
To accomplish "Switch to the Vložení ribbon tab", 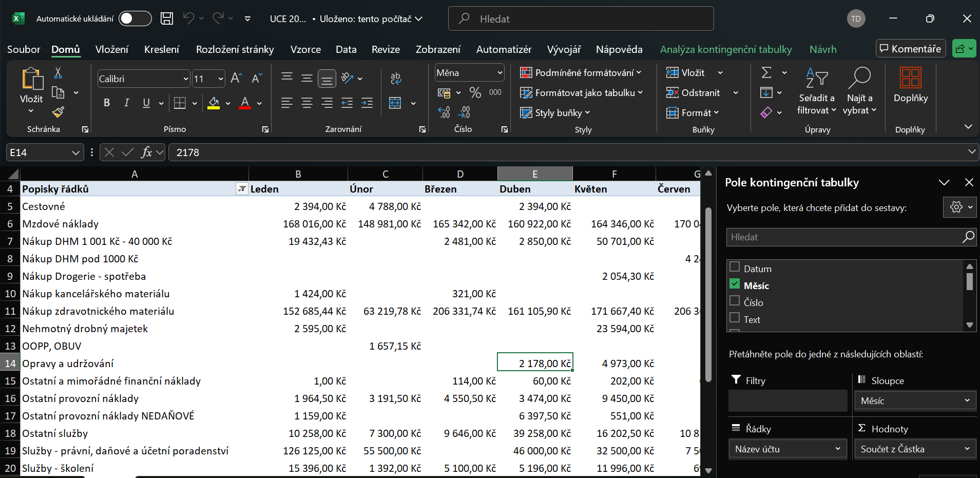I will [111, 49].
